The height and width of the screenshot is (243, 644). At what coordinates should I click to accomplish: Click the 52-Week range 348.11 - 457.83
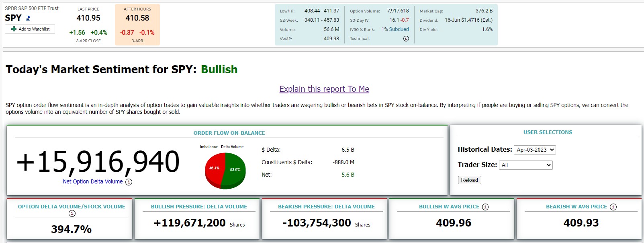coord(322,20)
